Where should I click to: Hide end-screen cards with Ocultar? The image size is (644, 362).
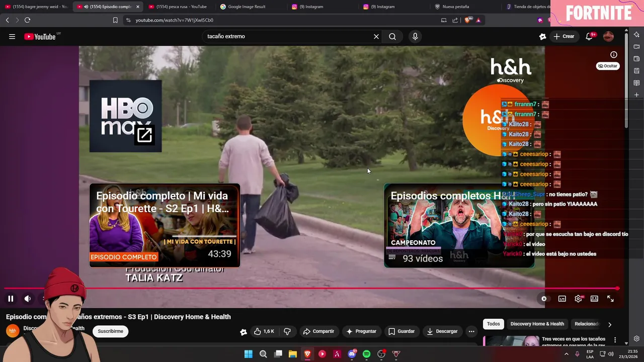point(608,66)
